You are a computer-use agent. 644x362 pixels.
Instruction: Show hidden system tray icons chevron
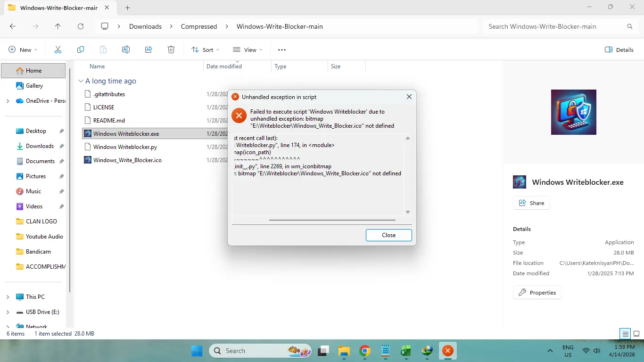coord(550,351)
